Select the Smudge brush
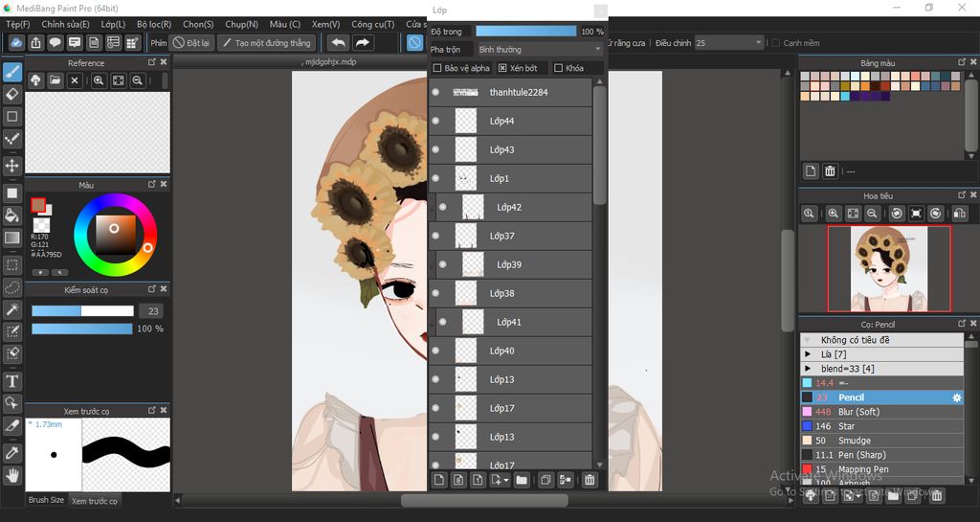Screen dimensions: 980x522 pyautogui.click(x=881, y=440)
